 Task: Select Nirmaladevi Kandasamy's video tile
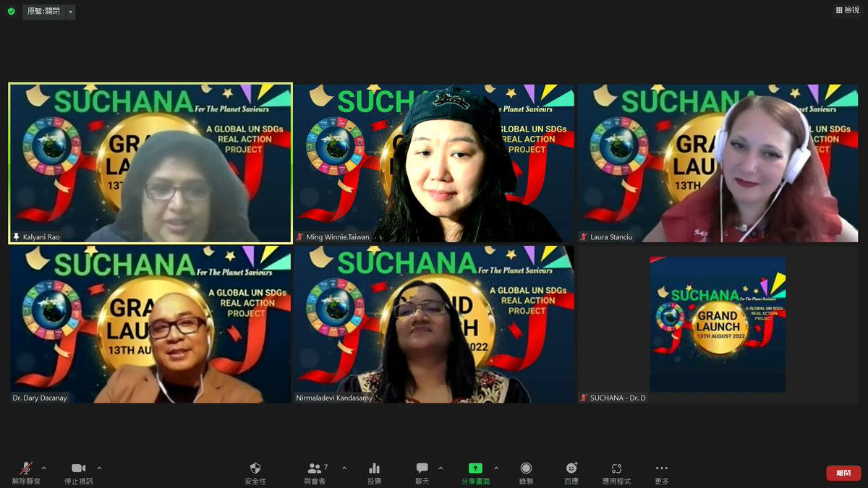[434, 324]
